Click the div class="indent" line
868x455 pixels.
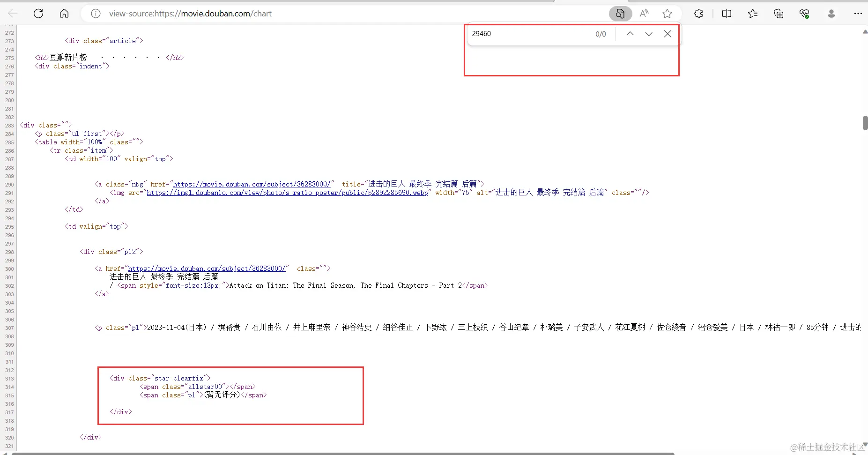[72, 66]
